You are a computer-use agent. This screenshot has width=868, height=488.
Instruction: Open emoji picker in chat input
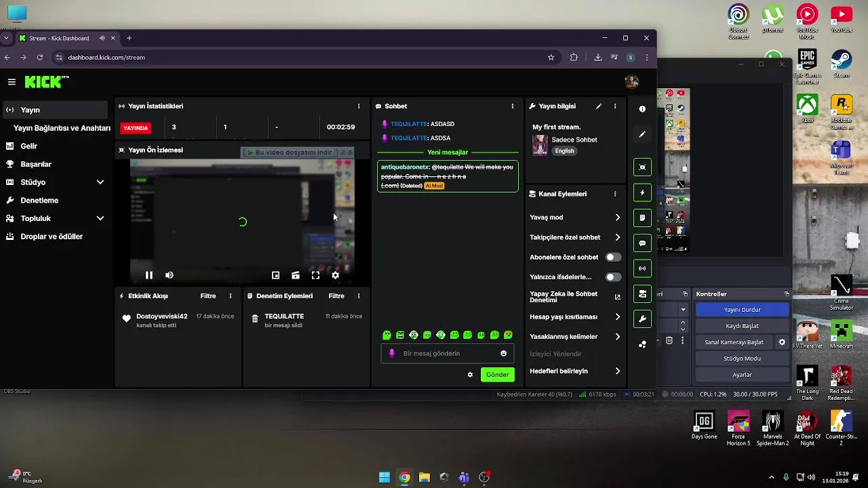click(x=503, y=353)
